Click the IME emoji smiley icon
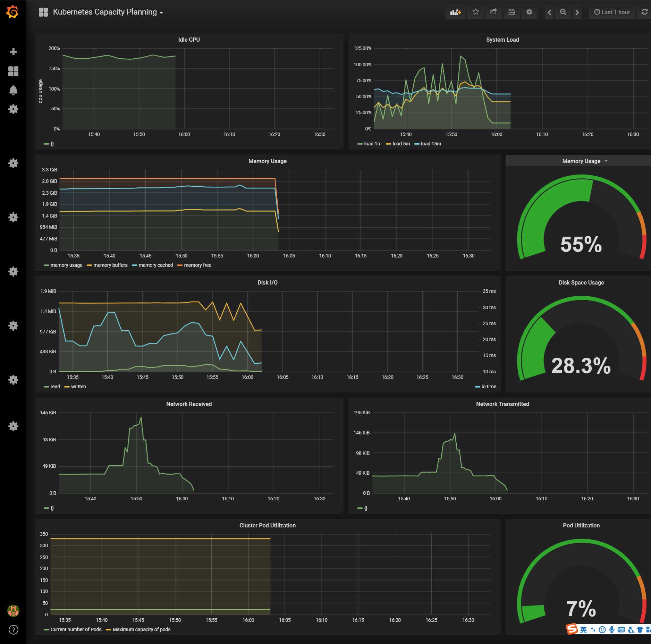The height and width of the screenshot is (644, 651). (602, 629)
